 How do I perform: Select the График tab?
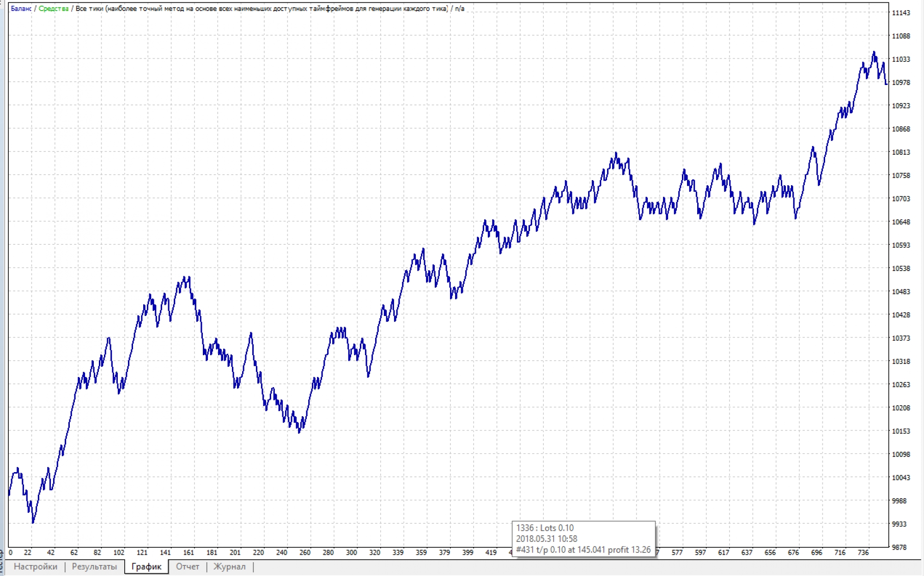[146, 567]
